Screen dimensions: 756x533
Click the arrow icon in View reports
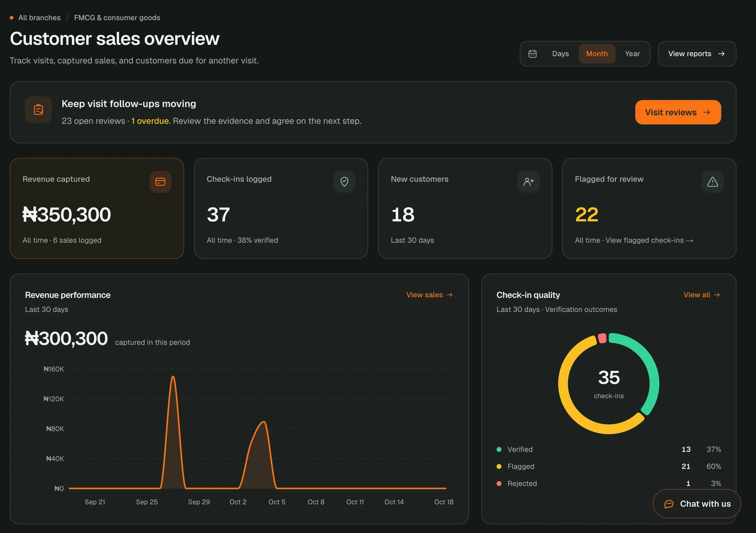click(x=722, y=54)
